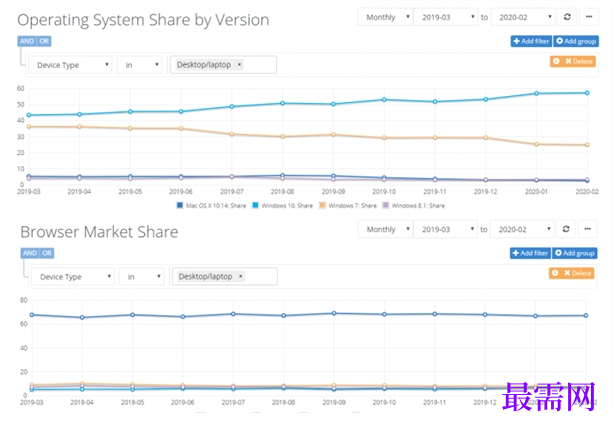Toggle Windows 10 Share legend swatch

coord(255,205)
